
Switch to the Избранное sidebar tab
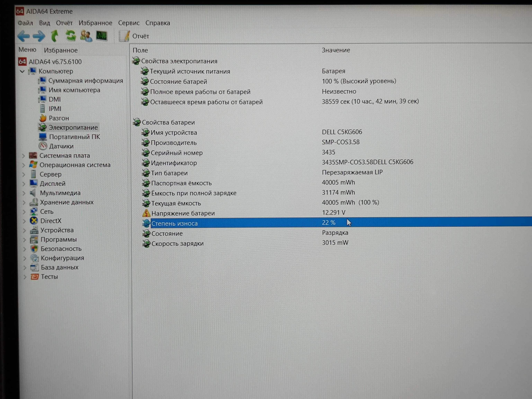click(x=61, y=50)
